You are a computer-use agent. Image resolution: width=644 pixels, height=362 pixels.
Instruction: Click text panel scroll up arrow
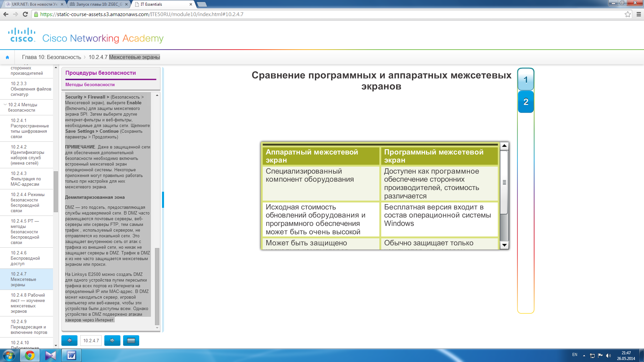pyautogui.click(x=157, y=96)
